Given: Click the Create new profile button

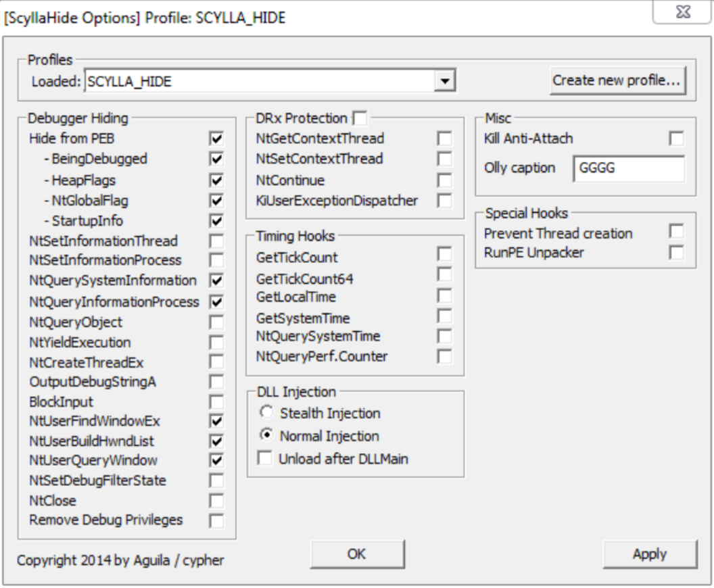Looking at the screenshot, I should point(618,80).
